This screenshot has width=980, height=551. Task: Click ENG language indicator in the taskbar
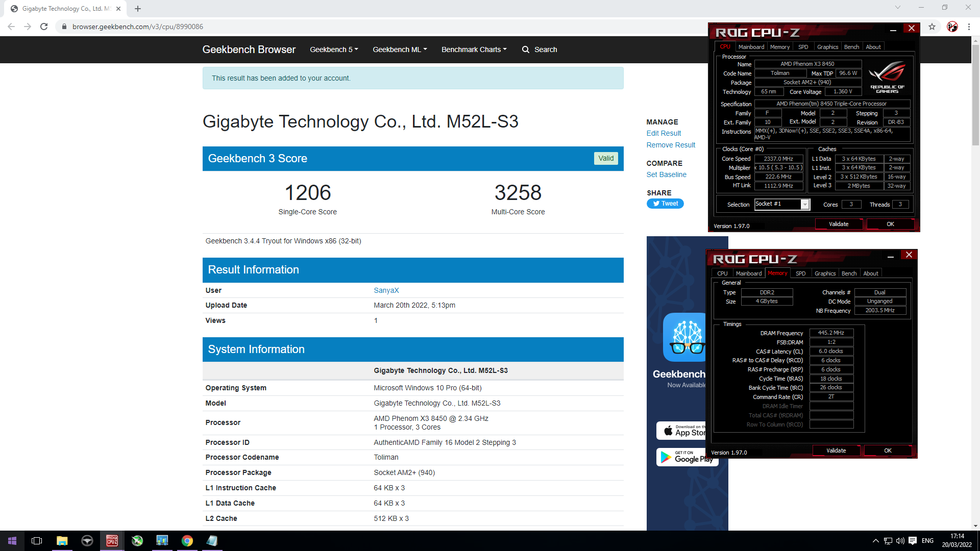(928, 541)
